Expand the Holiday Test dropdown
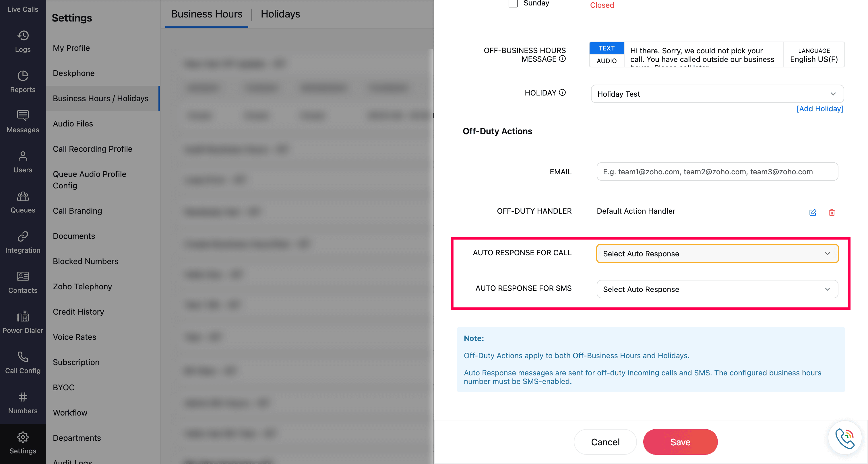868x464 pixels. click(717, 94)
